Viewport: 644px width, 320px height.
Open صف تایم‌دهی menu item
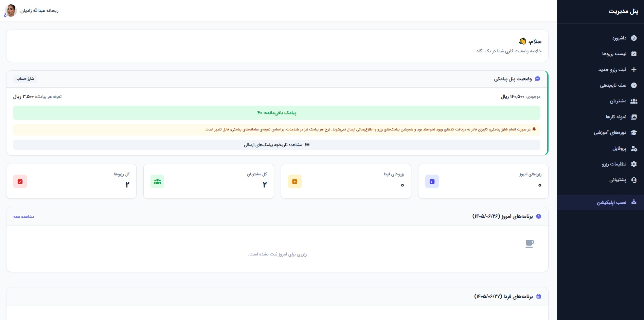tap(600, 85)
